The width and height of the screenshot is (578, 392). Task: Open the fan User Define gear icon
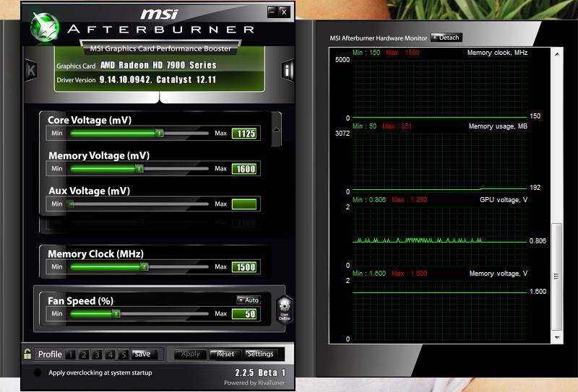coord(284,310)
